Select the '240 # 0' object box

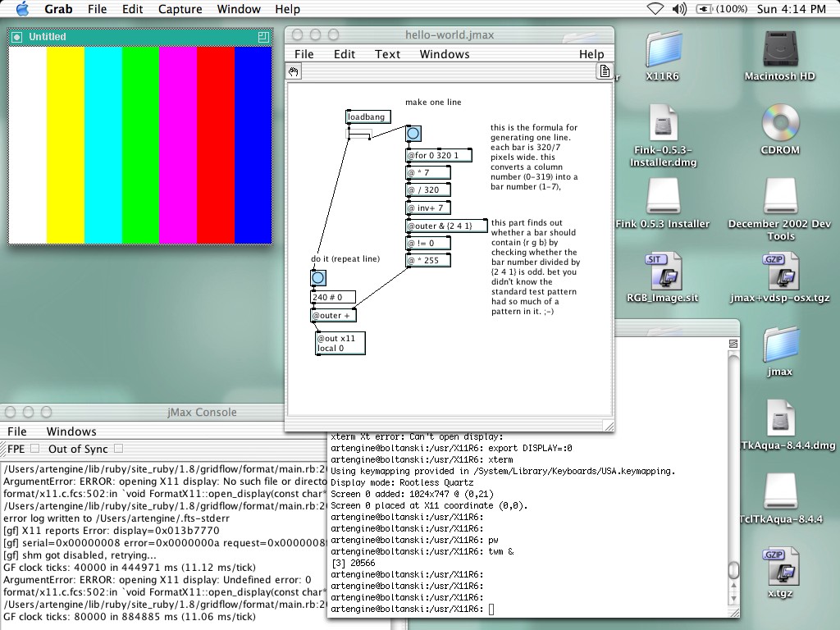(x=333, y=297)
